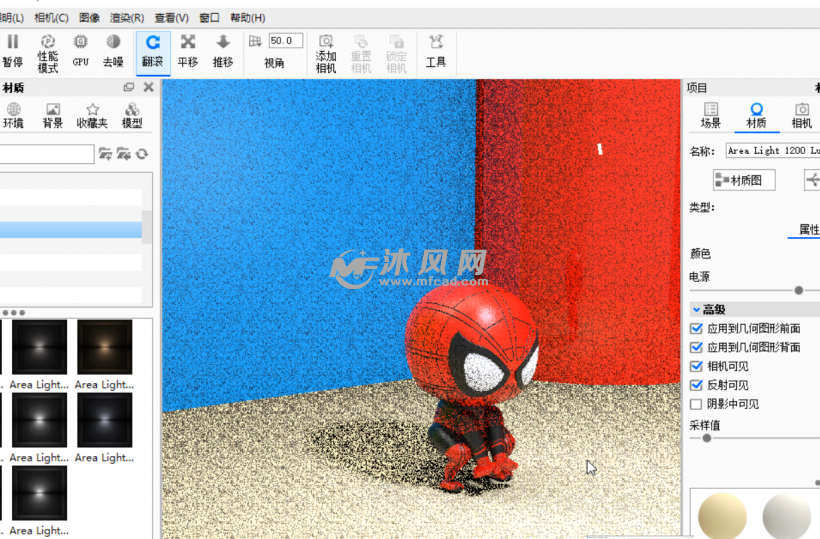Select the bottom-row Area Light thumbnail
This screenshot has height=539, width=820.
pyautogui.click(x=39, y=494)
